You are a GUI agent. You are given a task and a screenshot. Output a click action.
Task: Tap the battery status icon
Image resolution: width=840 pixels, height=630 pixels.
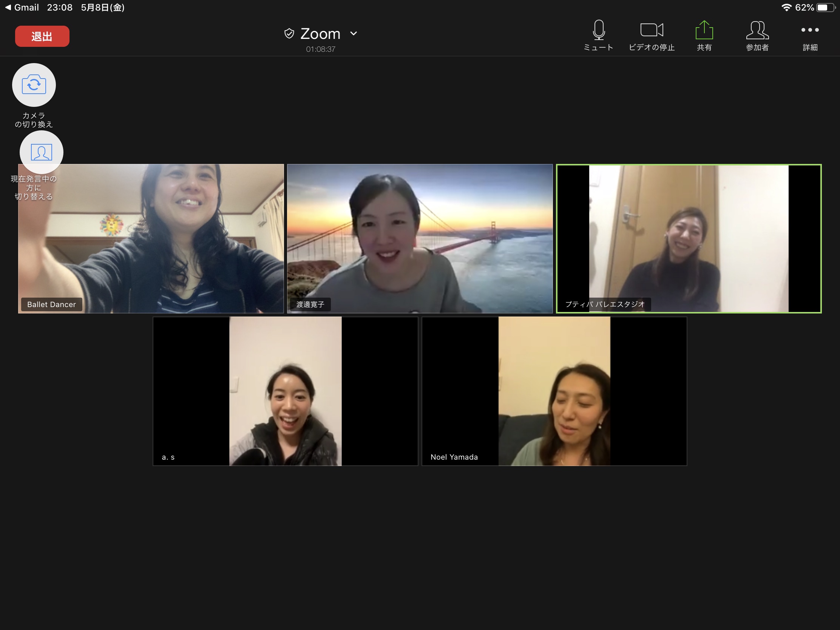pyautogui.click(x=826, y=8)
